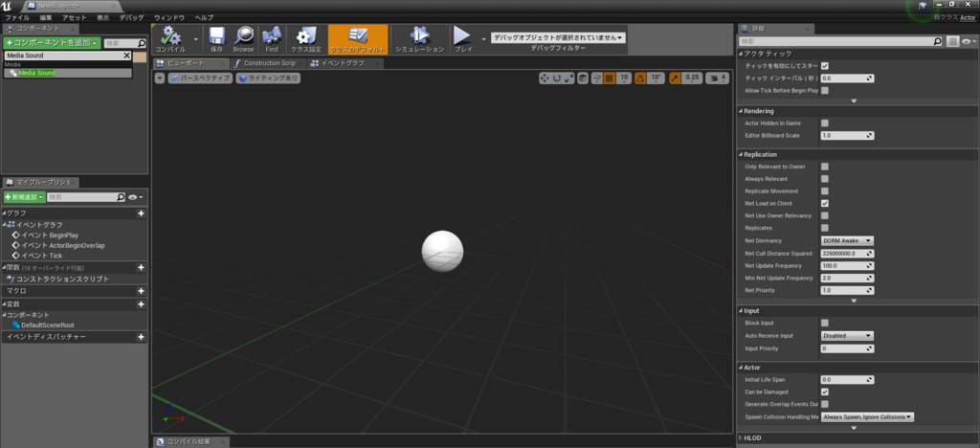Enable Allow Tick Before Begin Play

pos(825,91)
